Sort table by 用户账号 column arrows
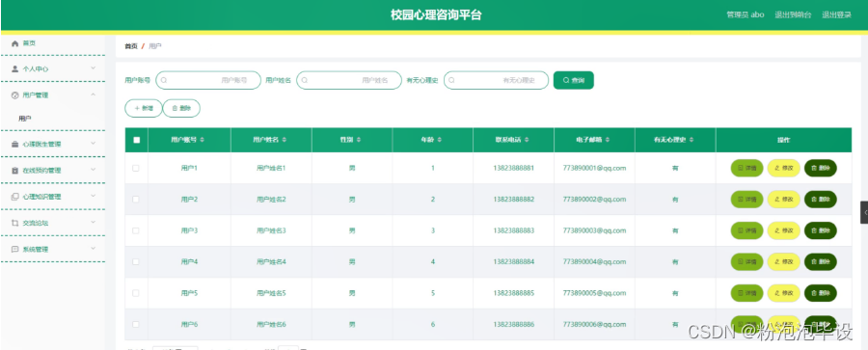 [203, 140]
